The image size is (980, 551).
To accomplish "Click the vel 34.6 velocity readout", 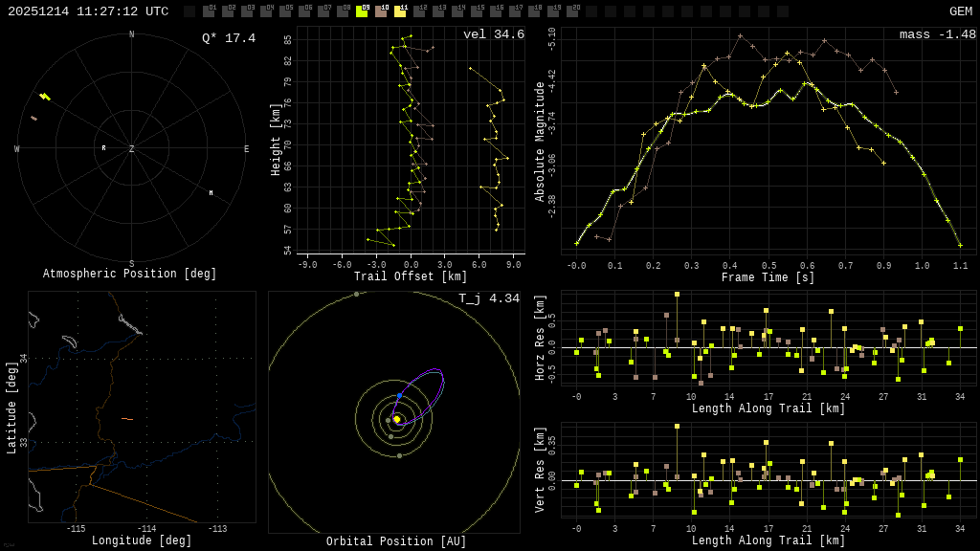I will coord(493,34).
